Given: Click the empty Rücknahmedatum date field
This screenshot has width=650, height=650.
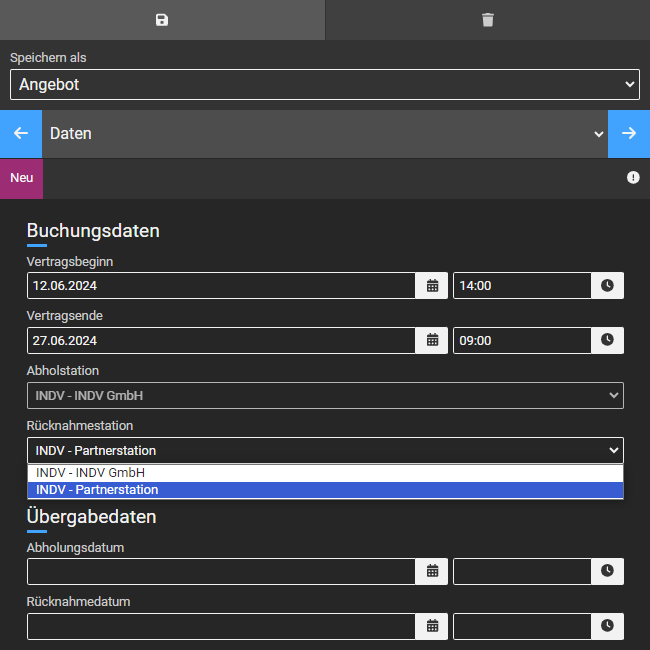Looking at the screenshot, I should [220, 626].
